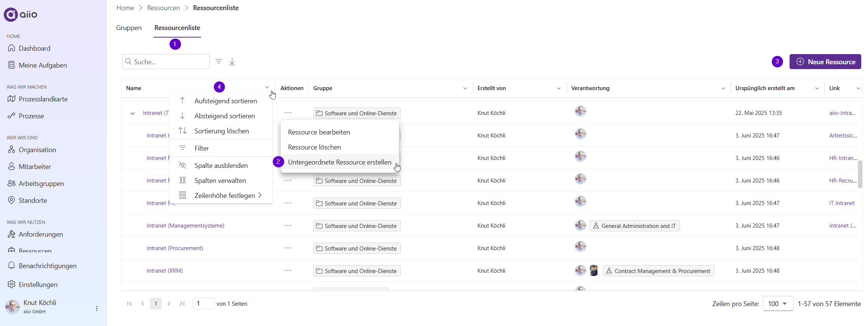Open the Prozesslandkarte map icon
This screenshot has height=326, width=868.
tap(12, 99)
